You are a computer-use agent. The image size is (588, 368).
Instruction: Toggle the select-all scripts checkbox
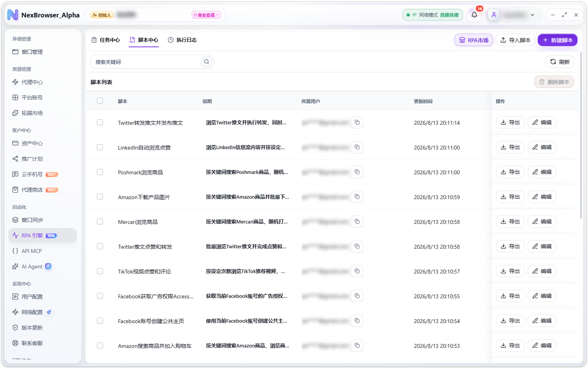(100, 101)
